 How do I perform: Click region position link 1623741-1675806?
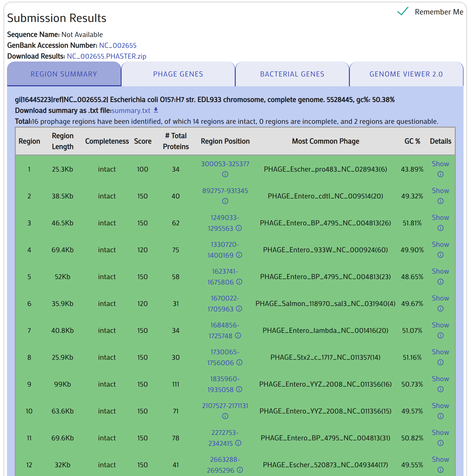click(x=224, y=277)
